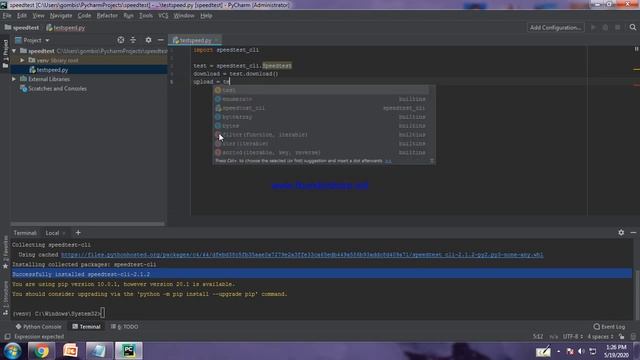Choose 'bytearray' autocomplete suggestion

click(321, 117)
